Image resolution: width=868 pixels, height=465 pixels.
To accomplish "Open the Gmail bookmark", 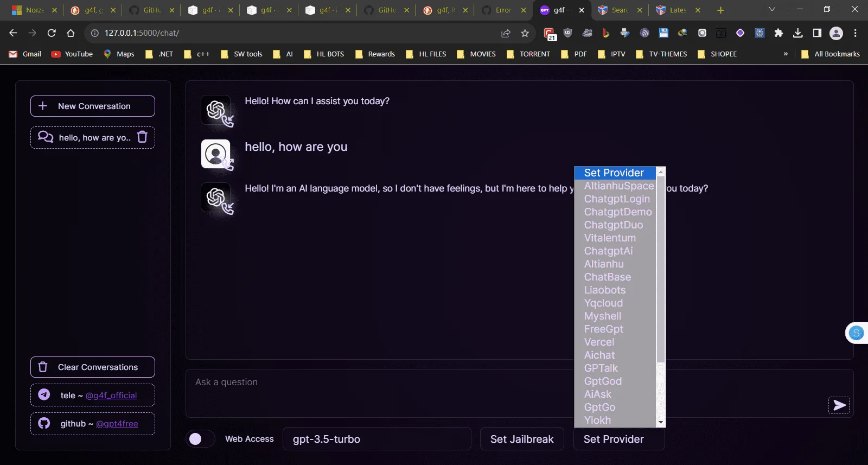I will (x=25, y=54).
